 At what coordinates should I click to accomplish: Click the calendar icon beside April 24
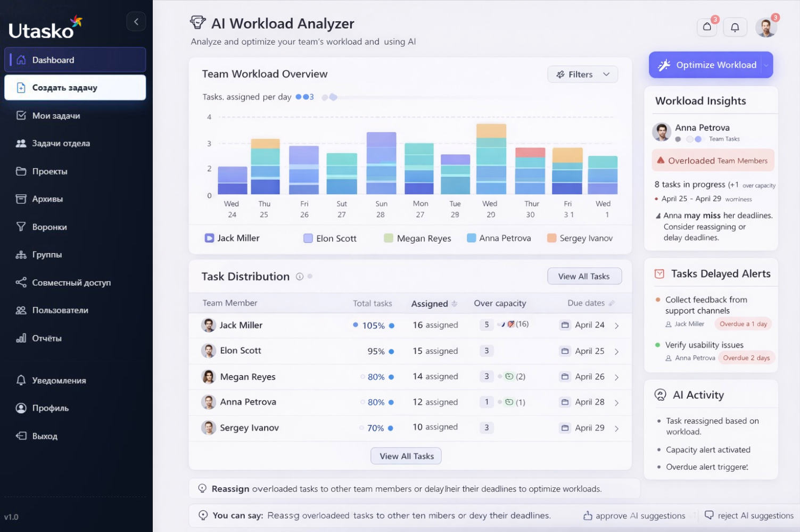point(565,325)
